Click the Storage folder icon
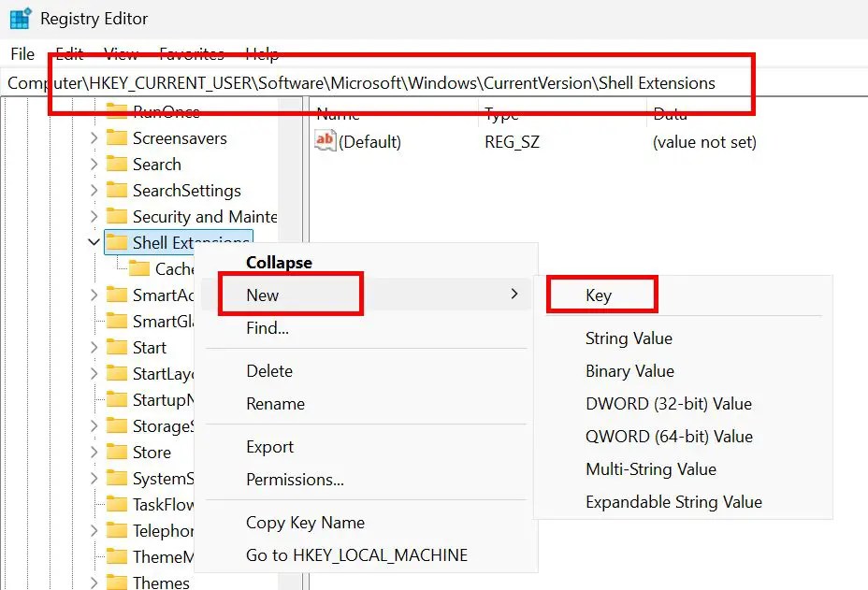 click(x=116, y=425)
